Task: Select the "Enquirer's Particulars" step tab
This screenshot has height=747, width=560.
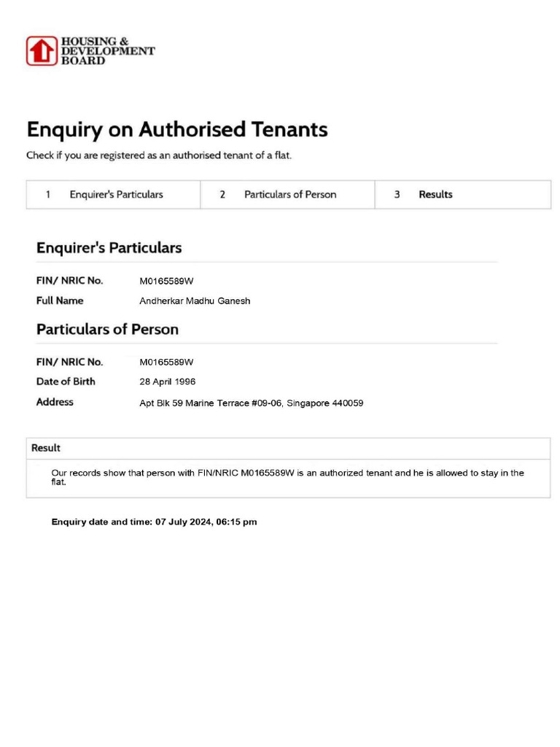Action: tap(116, 195)
